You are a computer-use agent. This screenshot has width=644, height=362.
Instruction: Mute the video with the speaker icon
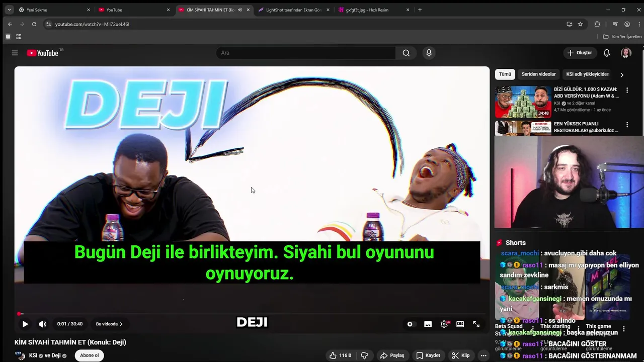43,324
